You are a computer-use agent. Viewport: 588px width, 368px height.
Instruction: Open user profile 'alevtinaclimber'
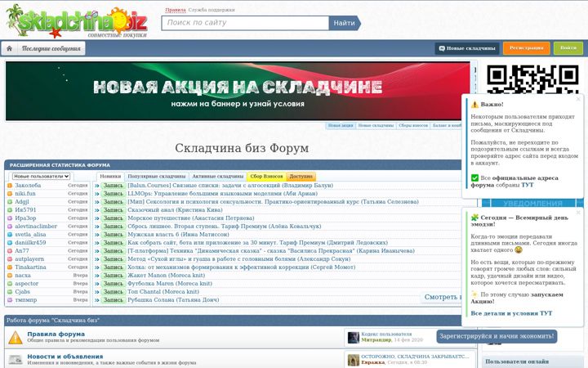[x=36, y=227]
